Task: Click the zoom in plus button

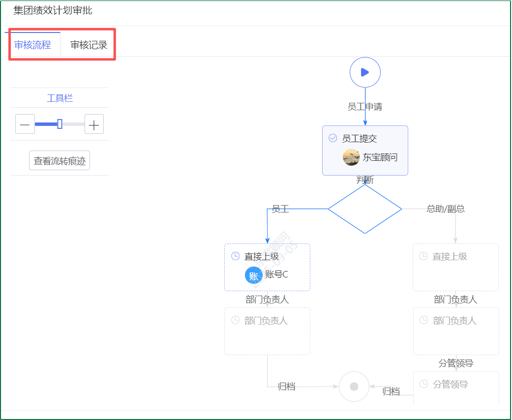Action: (94, 124)
